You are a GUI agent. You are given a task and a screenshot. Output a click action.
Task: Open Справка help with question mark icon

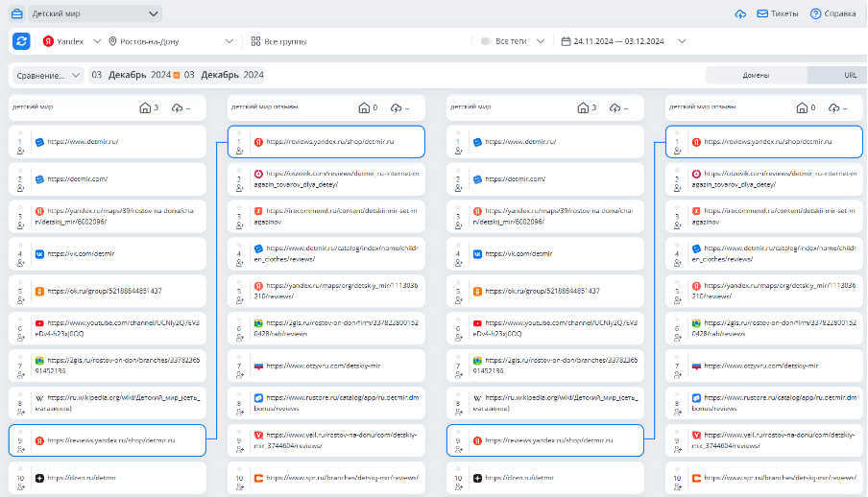pyautogui.click(x=816, y=14)
